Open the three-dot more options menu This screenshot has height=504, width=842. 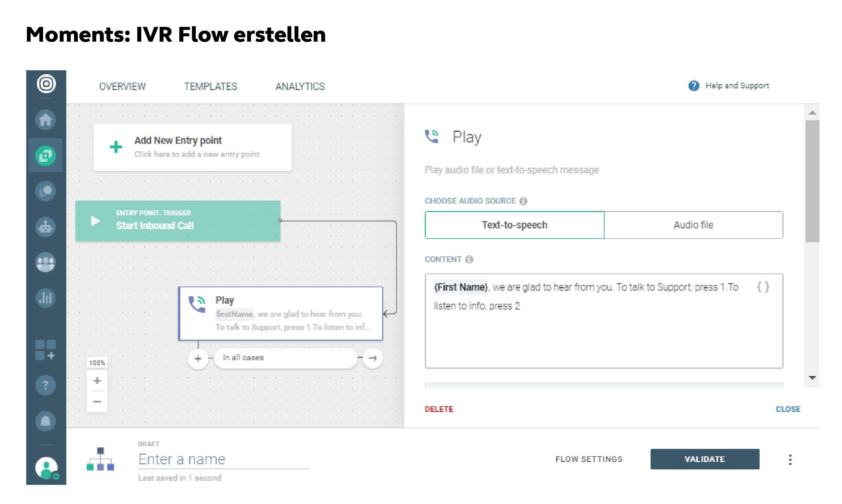coord(790,460)
